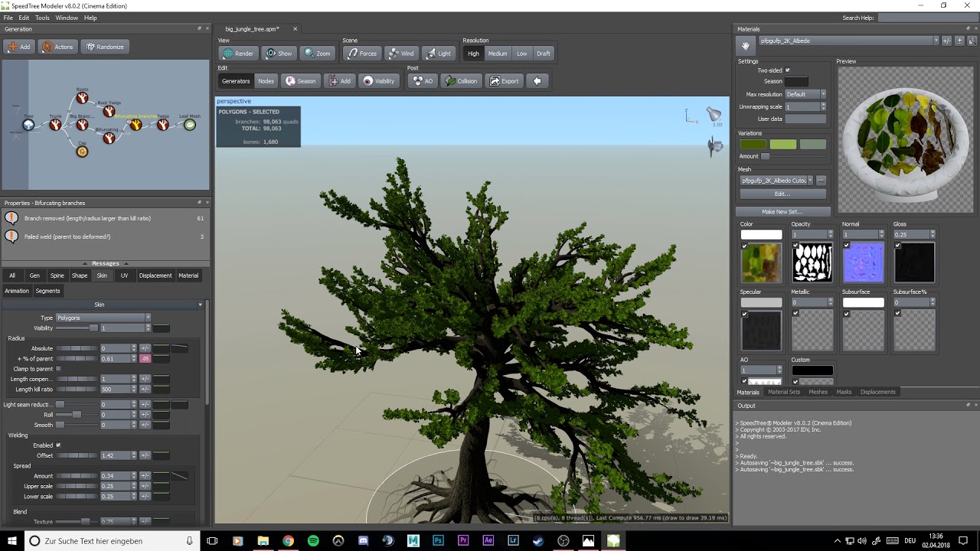Click the mesh Edit... button
The image size is (980, 551).
coord(782,194)
